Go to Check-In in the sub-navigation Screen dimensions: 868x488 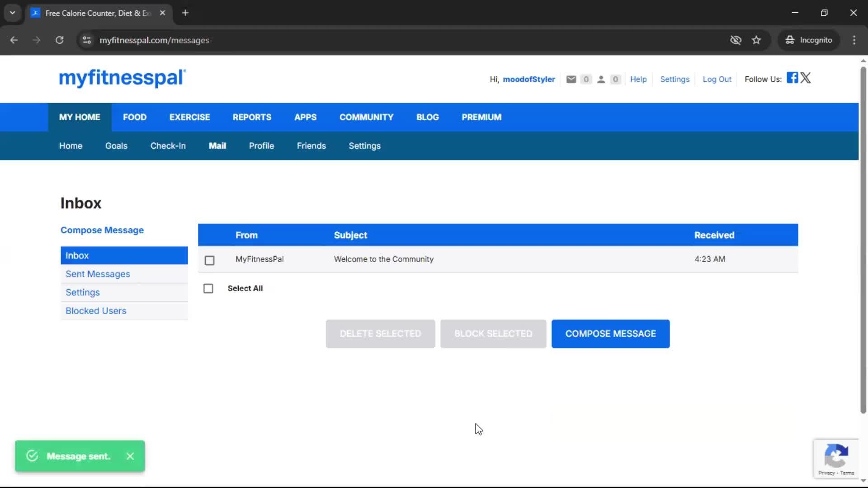tap(168, 146)
